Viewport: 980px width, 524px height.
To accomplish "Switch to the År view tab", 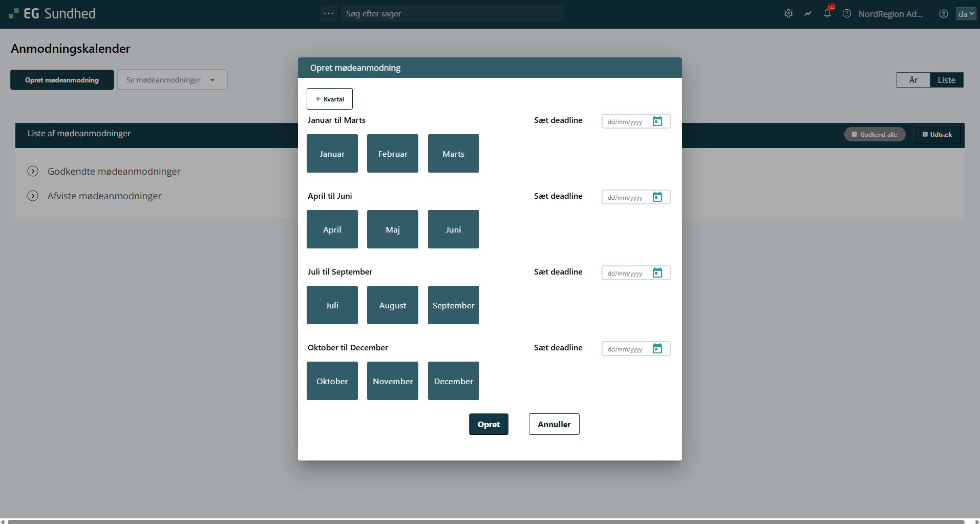I will pos(913,80).
